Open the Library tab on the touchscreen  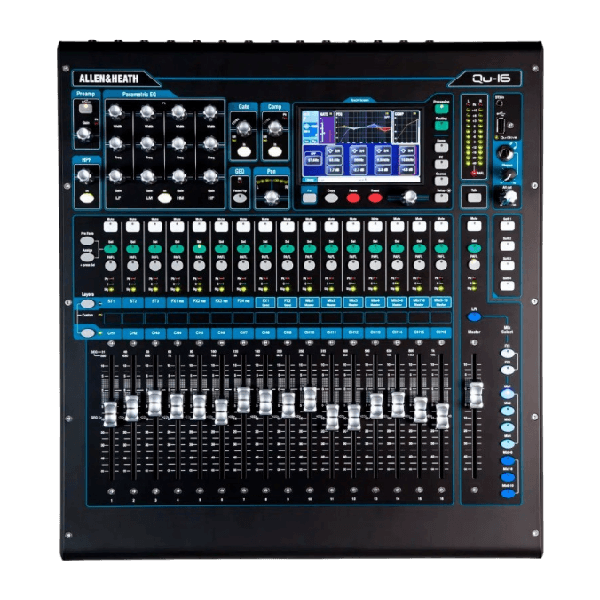click(310, 179)
